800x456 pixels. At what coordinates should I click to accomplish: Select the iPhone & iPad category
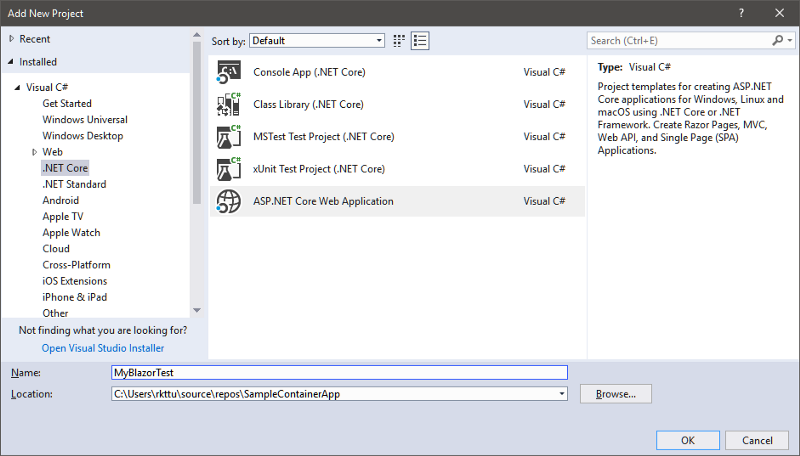pyautogui.click(x=74, y=297)
